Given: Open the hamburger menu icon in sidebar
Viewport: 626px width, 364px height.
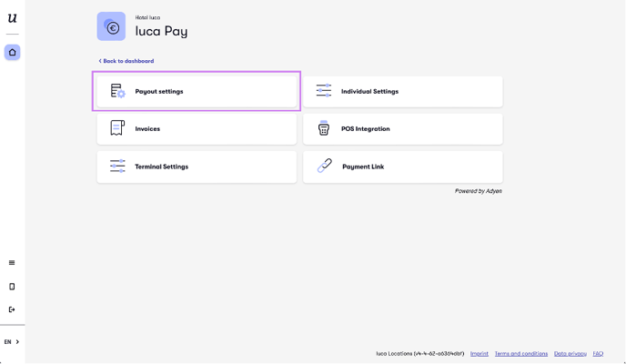Looking at the screenshot, I should [x=12, y=263].
